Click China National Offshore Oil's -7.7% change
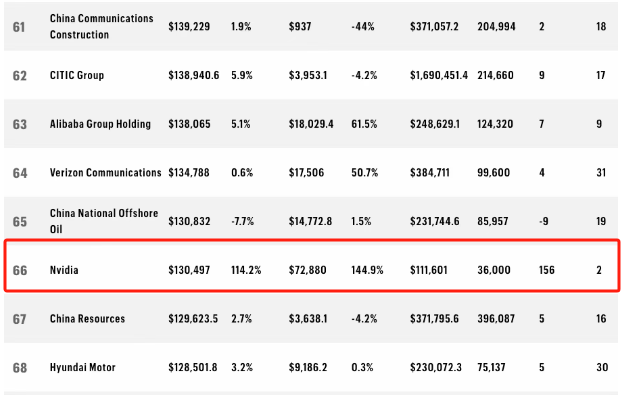 (242, 221)
